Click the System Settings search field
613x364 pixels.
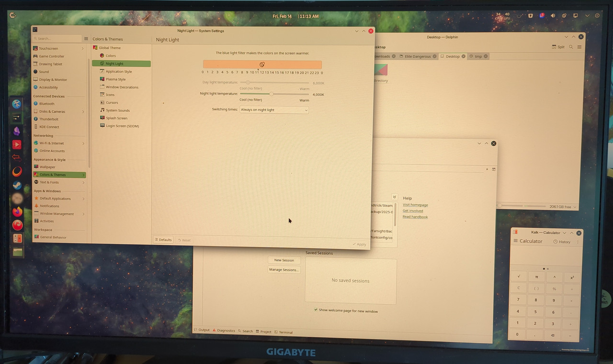click(x=57, y=38)
